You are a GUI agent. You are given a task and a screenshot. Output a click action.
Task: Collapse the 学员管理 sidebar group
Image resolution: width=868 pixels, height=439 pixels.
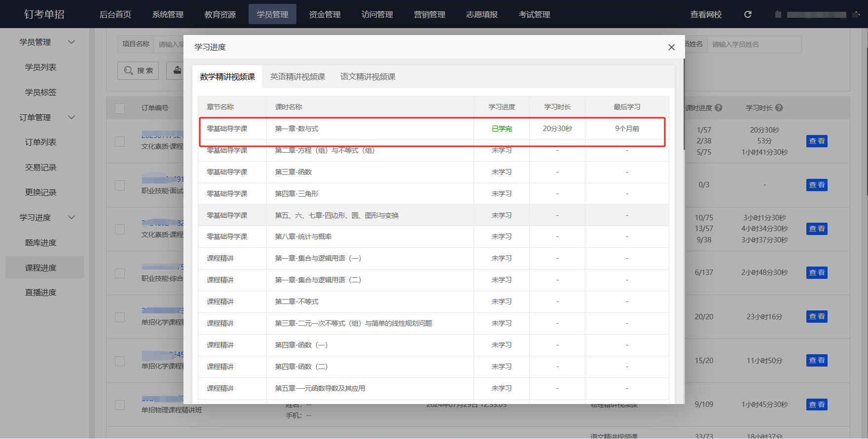(72, 42)
